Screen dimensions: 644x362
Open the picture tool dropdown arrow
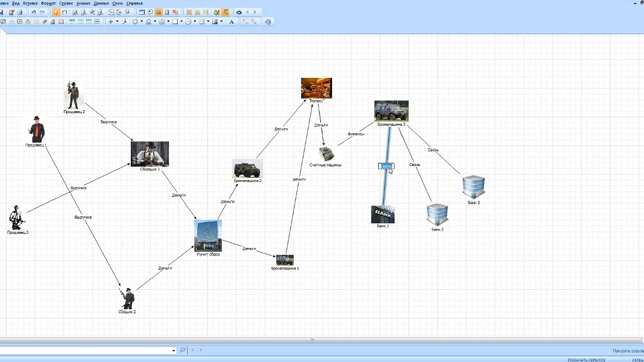(x=221, y=22)
